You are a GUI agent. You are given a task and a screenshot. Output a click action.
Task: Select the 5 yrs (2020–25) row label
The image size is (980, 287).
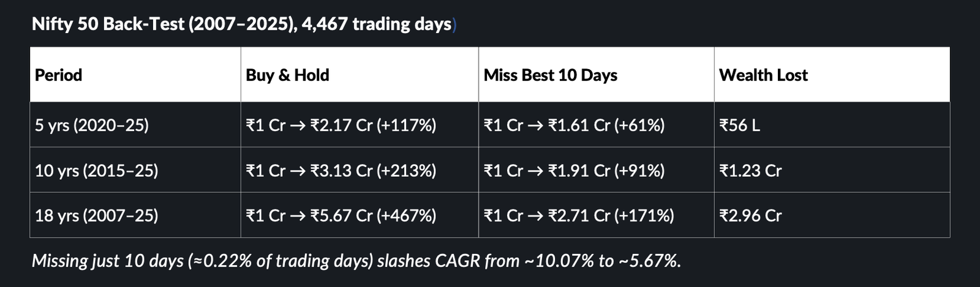click(x=92, y=125)
